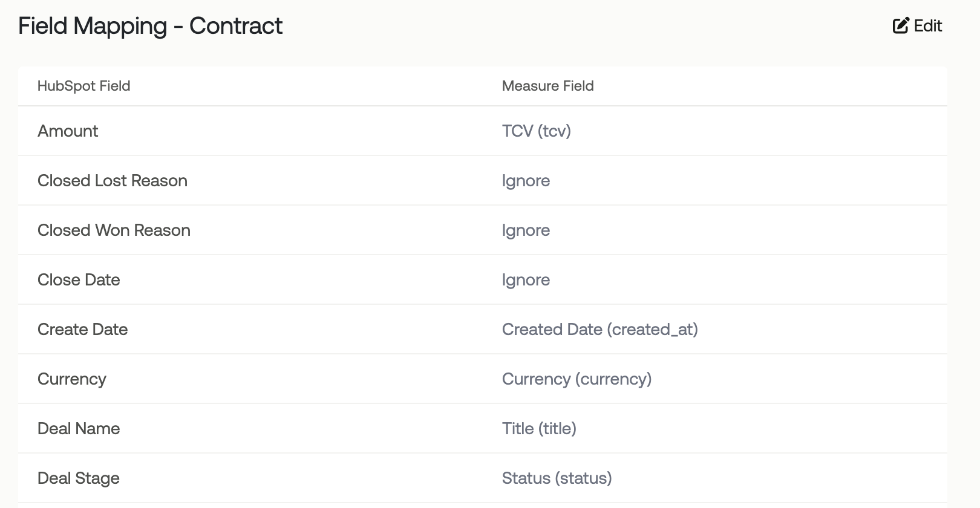Click Created Date (created_at) measure field

click(600, 330)
